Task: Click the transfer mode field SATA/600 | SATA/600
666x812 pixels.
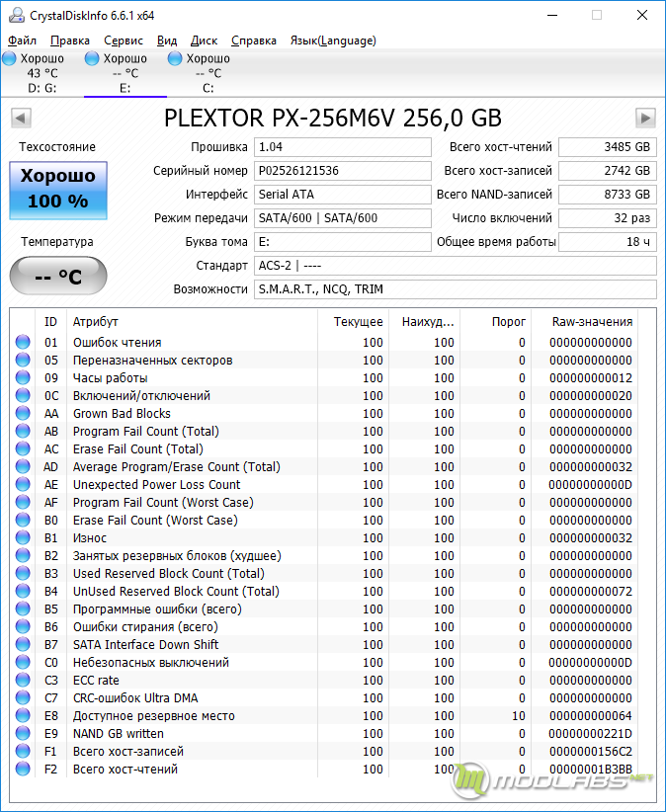Action: (342, 218)
